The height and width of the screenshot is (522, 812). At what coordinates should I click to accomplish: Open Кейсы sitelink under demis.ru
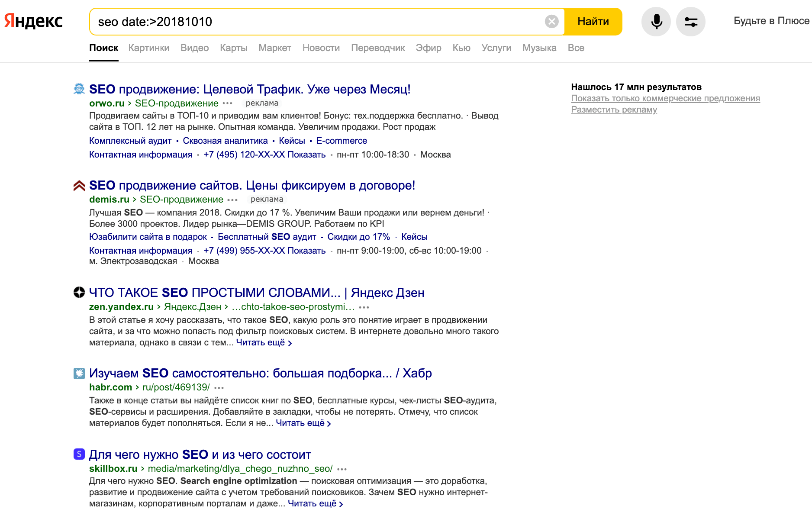point(414,237)
